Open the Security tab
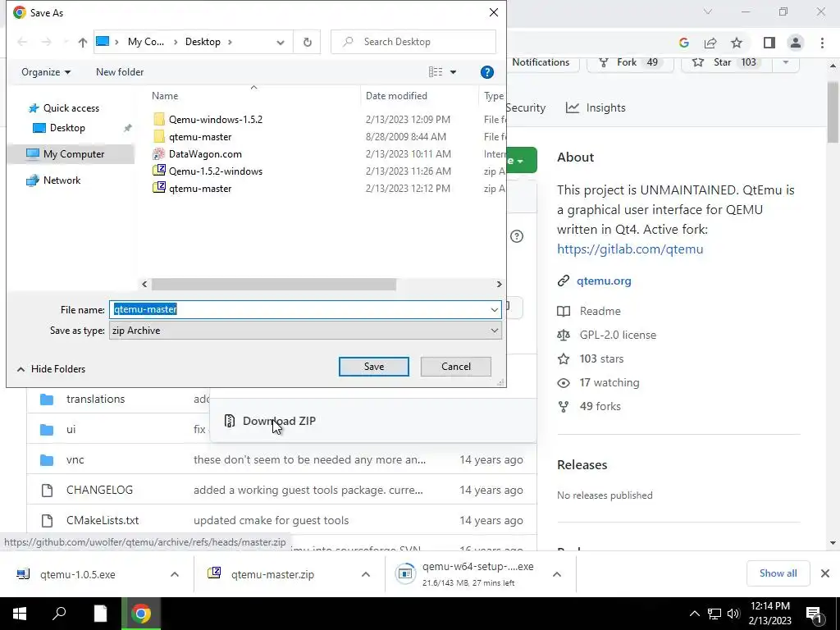Image resolution: width=840 pixels, height=630 pixels. click(525, 107)
